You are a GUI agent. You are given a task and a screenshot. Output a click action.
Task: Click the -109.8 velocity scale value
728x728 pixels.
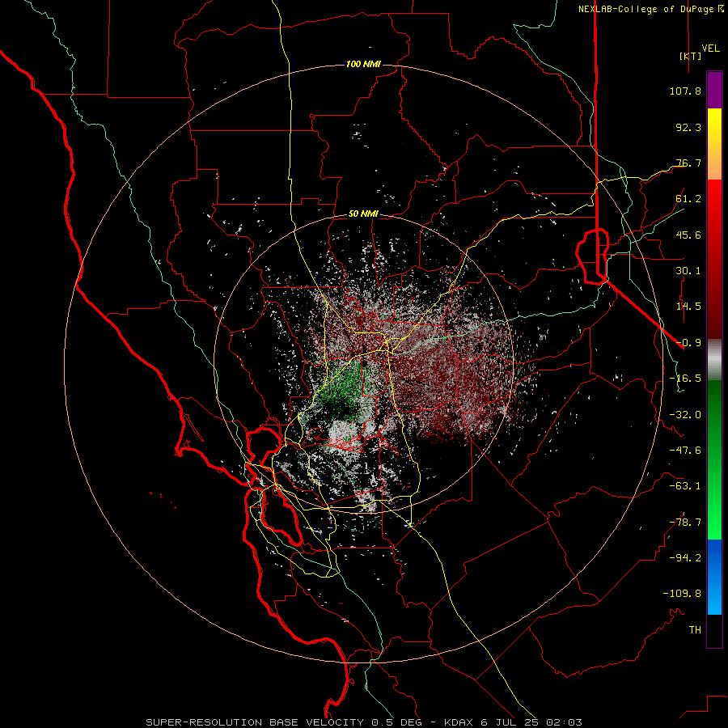pos(682,594)
